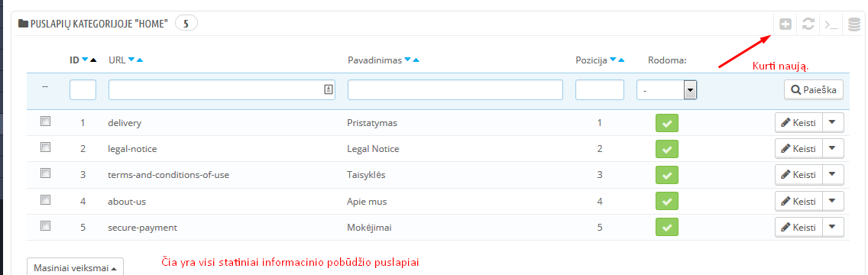
Task: Click the URL filter input field
Action: click(222, 89)
